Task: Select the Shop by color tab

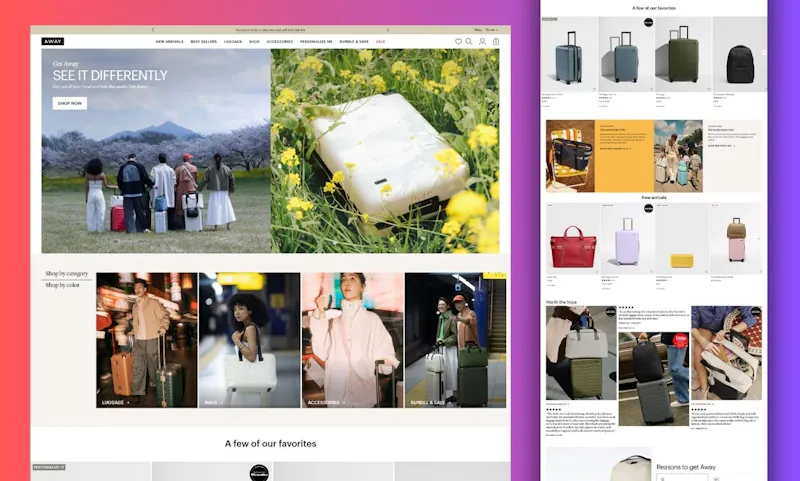Action: coord(62,285)
